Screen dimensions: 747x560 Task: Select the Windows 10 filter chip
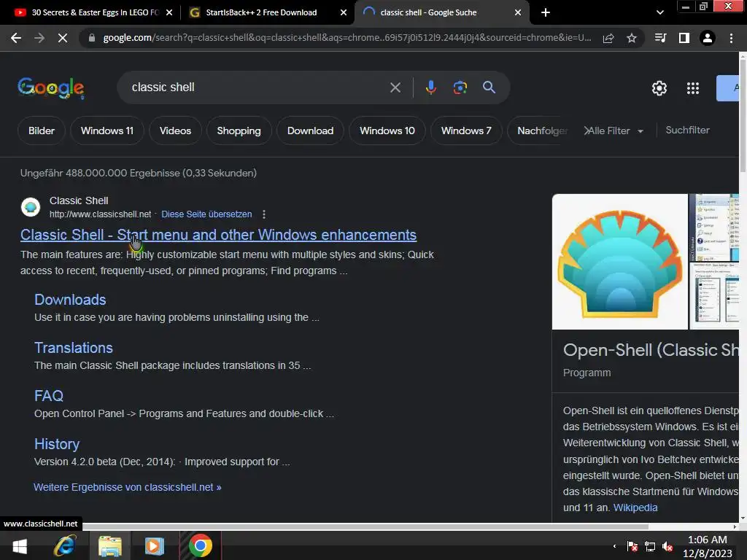click(387, 131)
